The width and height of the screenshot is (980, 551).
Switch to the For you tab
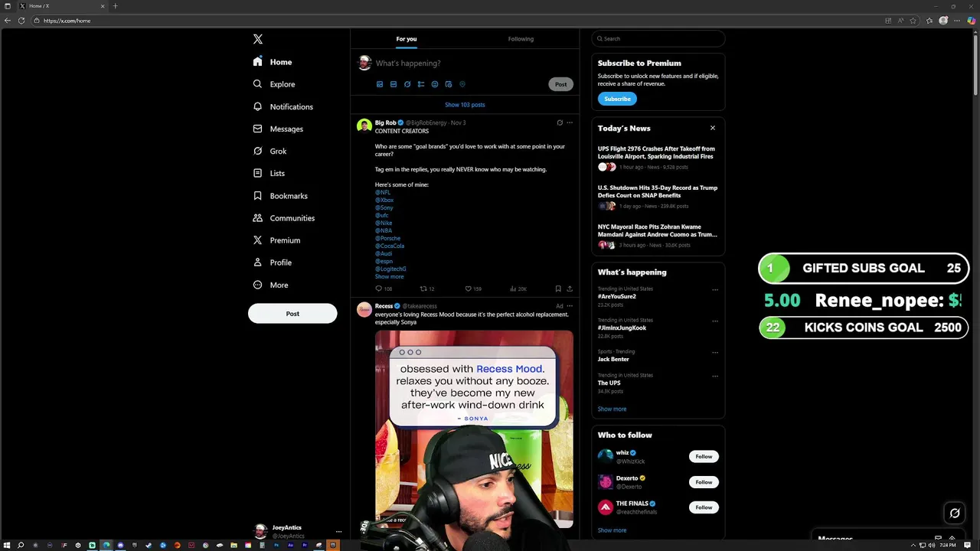[x=407, y=39]
